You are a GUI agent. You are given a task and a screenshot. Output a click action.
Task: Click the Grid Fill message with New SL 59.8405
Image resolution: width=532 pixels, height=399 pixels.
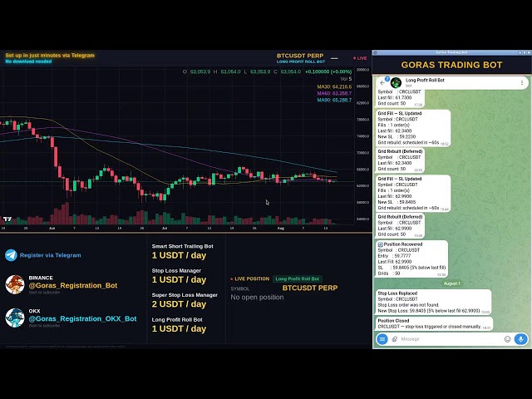coord(413,194)
